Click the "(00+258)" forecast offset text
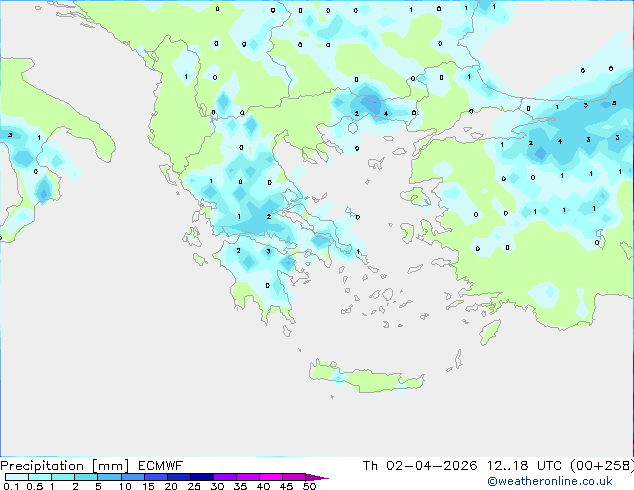 click(601, 466)
